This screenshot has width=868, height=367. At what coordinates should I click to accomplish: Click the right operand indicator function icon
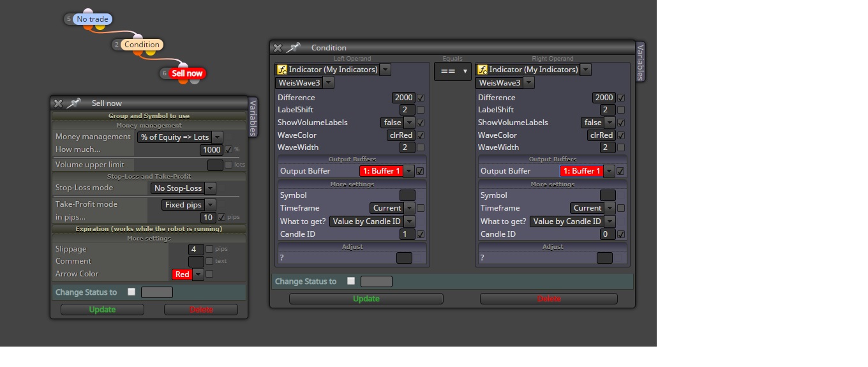[x=482, y=70]
